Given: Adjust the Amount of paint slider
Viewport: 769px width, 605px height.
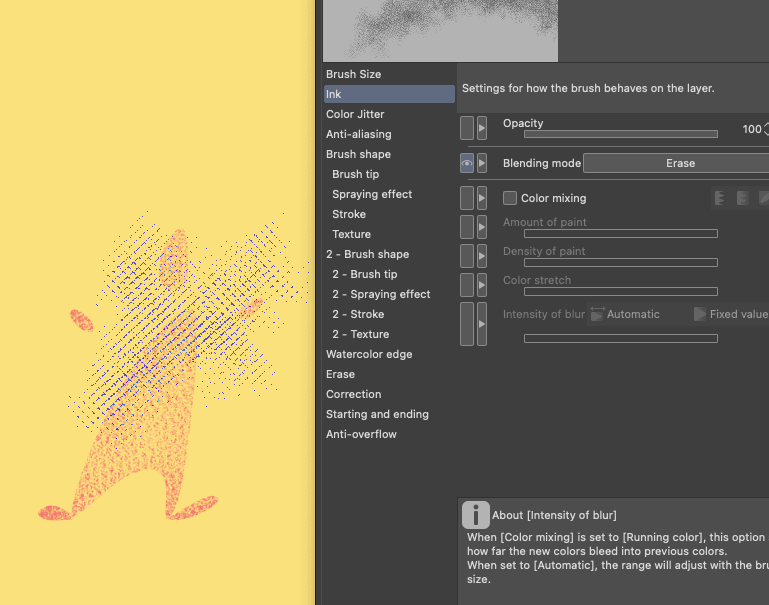Looking at the screenshot, I should (620, 234).
